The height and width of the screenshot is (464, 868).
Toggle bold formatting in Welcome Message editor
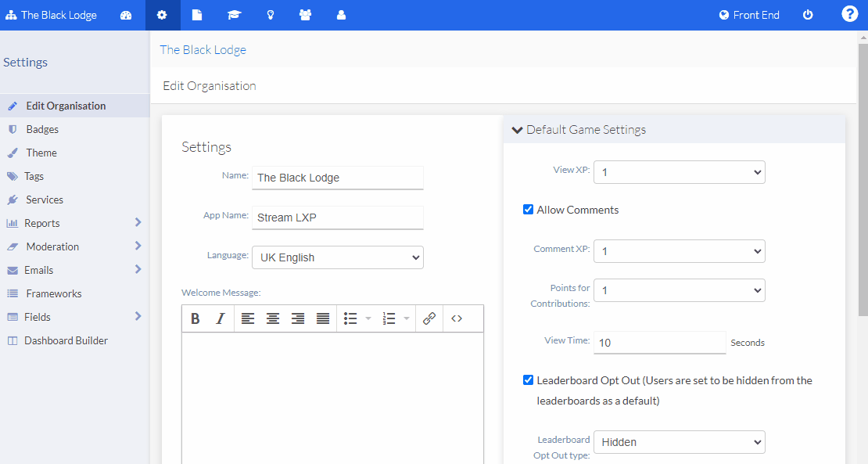(195, 318)
